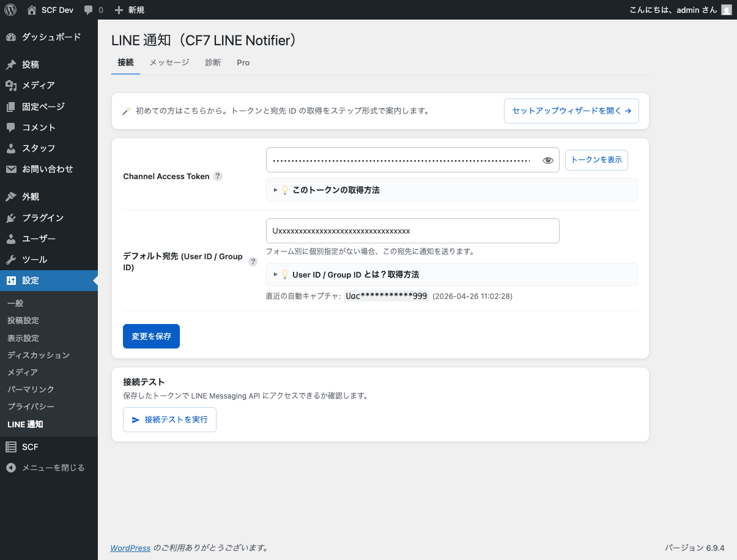Open the ダッシュボード menu label
737x560 pixels.
point(51,37)
